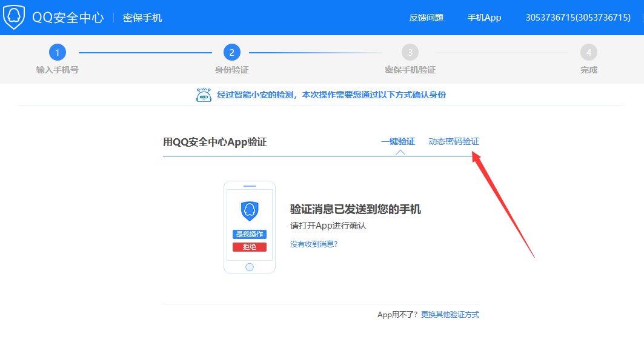This screenshot has width=644, height=342.
Task: Click the 完成 step label
Action: 588,70
